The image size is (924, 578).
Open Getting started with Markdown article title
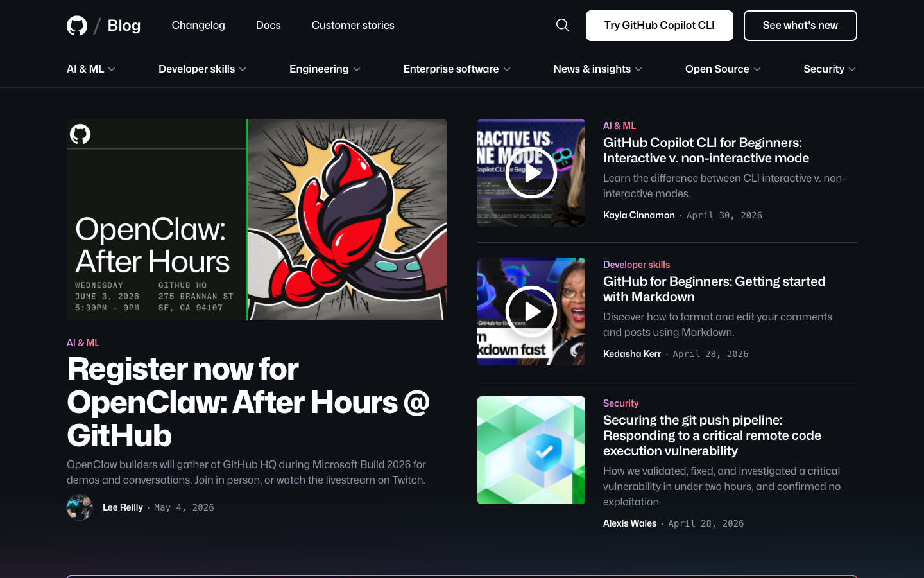coord(714,289)
